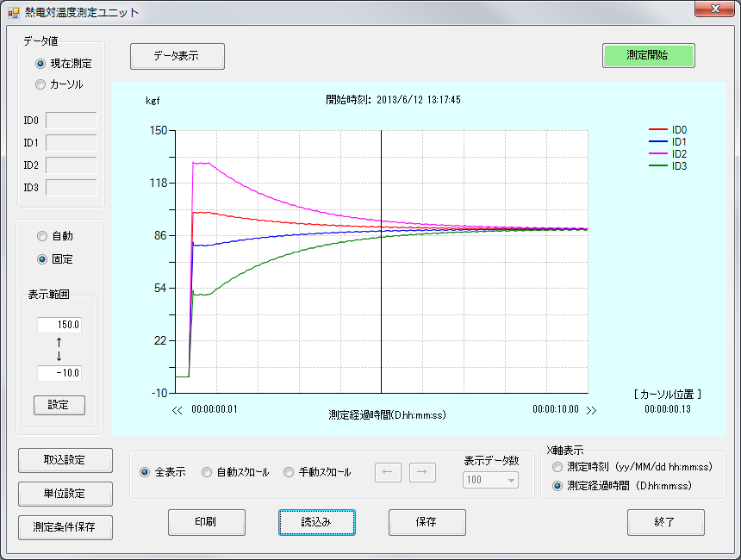741x560 pixels.
Task: Select the カーソル radio button
Action: pyautogui.click(x=40, y=84)
